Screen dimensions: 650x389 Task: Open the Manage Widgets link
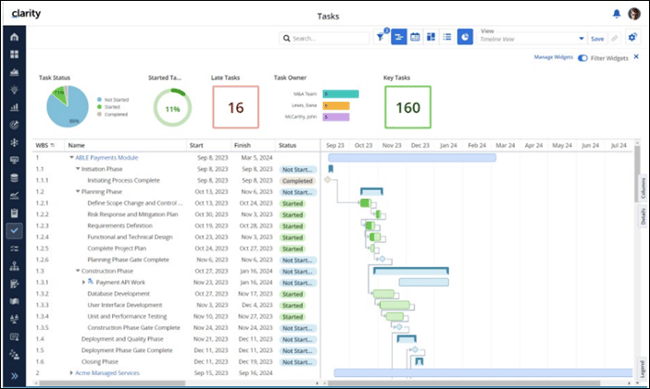click(x=553, y=57)
